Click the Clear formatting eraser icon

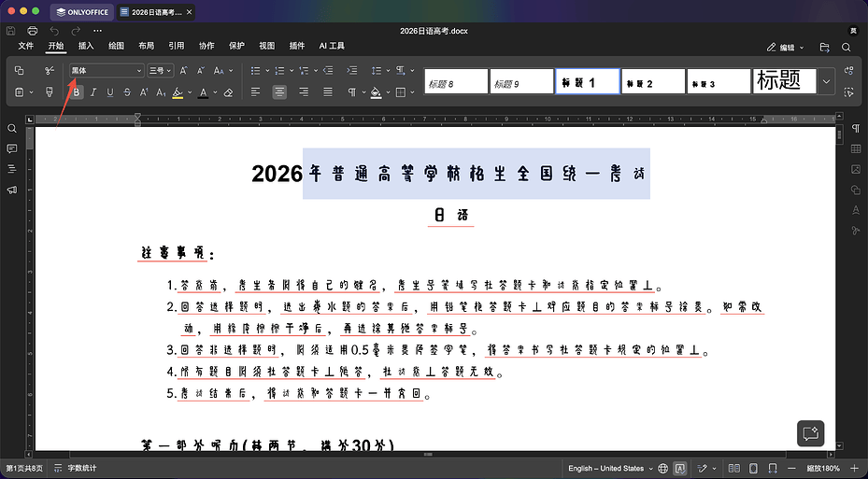point(228,92)
